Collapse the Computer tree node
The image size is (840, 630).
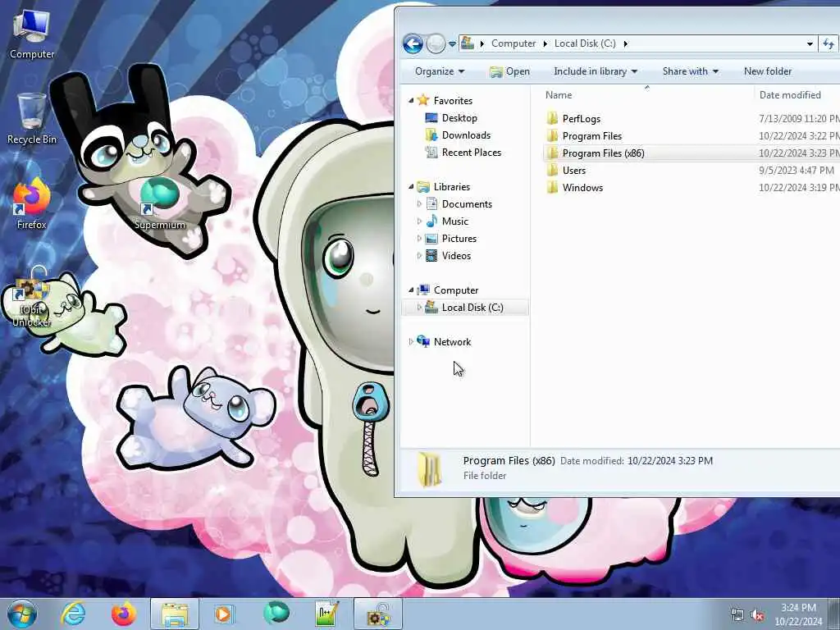(411, 290)
